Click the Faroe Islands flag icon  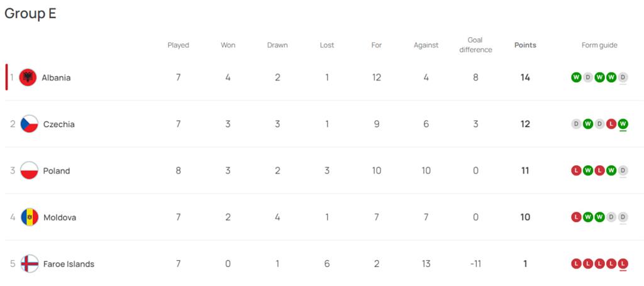29,264
